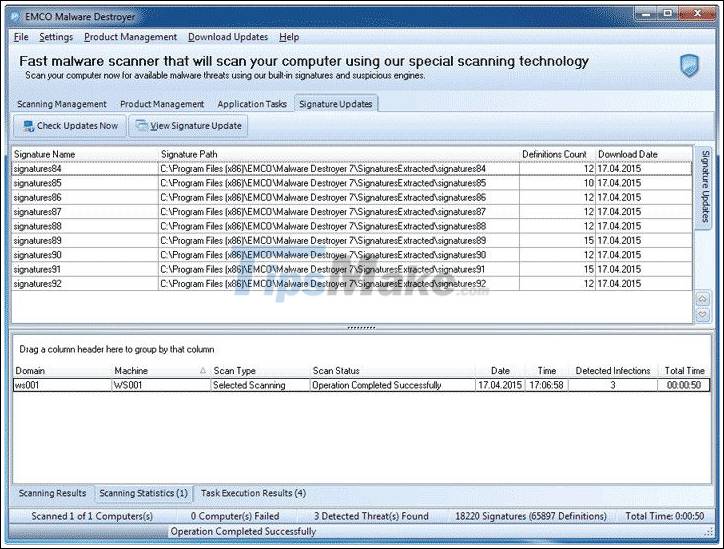The image size is (724, 549).
Task: Click the signatures89 signature path cell
Action: [338, 241]
